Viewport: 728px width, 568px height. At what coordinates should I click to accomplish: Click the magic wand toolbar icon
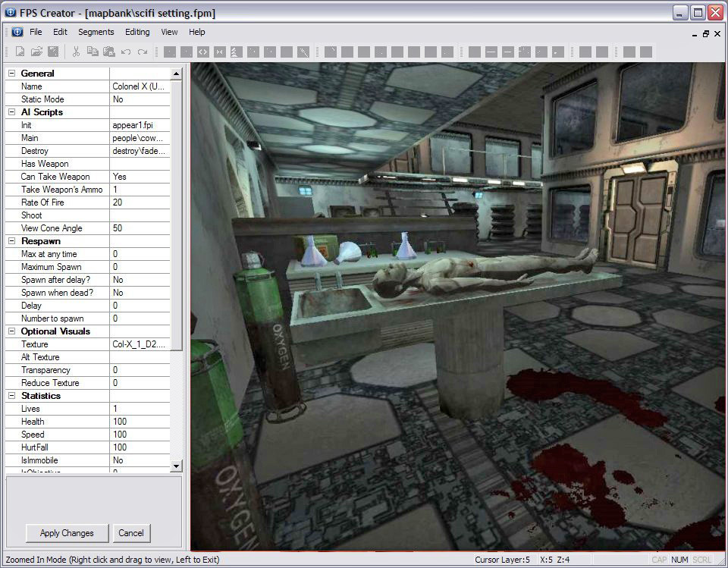tap(303, 52)
